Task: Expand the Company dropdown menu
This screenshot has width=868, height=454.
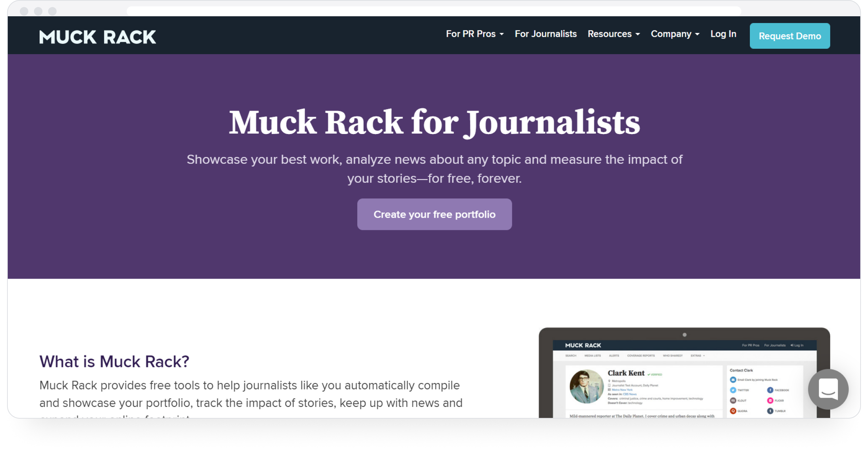Action: 675,34
